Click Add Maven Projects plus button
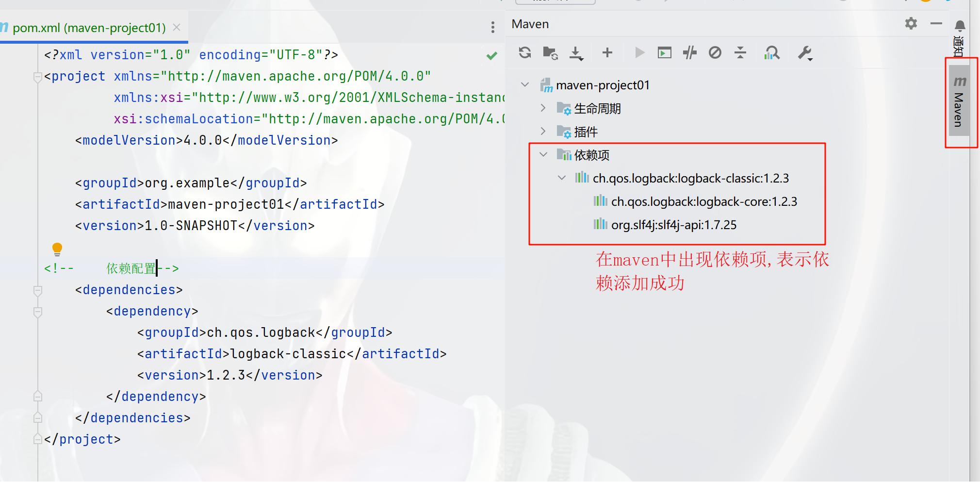This screenshot has width=980, height=482. pyautogui.click(x=606, y=52)
